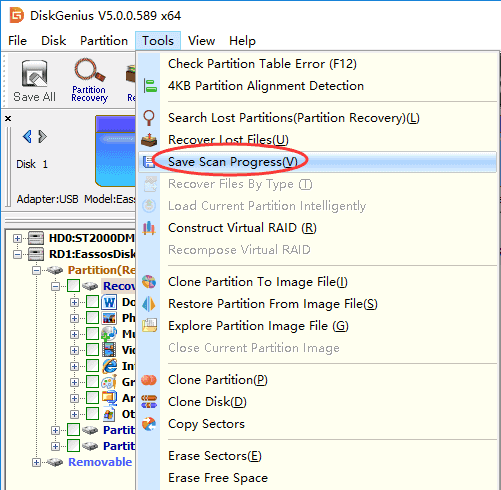Collapse the Recovered types node

55,286
